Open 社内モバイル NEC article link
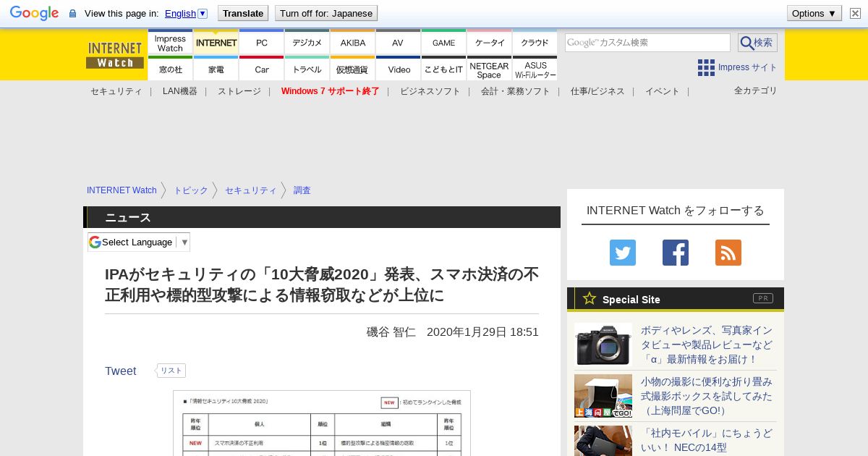Screen dimensions: 868x456 pos(707,441)
